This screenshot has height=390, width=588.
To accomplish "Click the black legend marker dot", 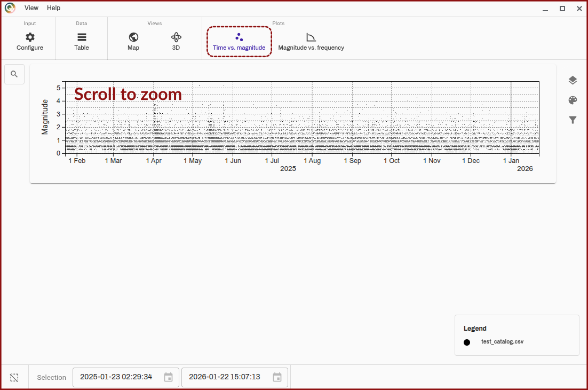I will click(467, 342).
